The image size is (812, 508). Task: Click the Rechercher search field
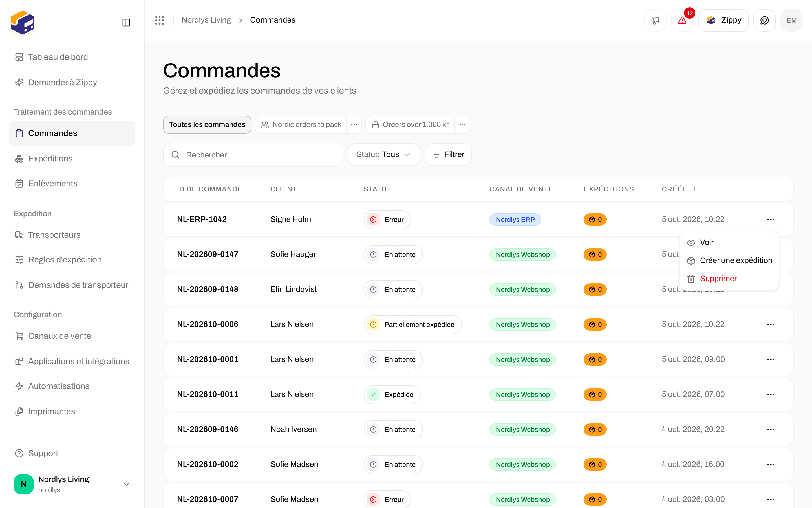point(253,155)
